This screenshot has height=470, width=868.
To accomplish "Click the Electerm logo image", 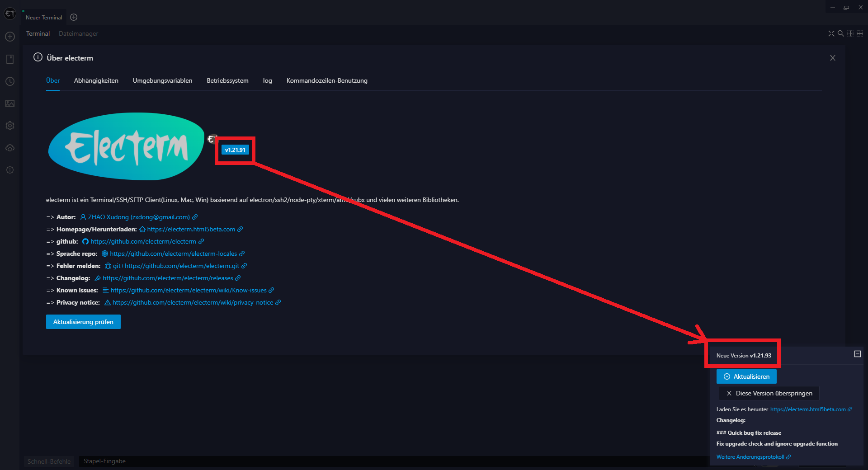I will click(126, 146).
